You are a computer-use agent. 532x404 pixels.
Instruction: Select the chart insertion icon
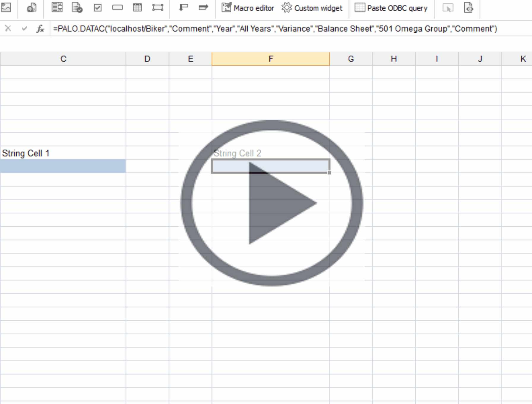tap(31, 8)
